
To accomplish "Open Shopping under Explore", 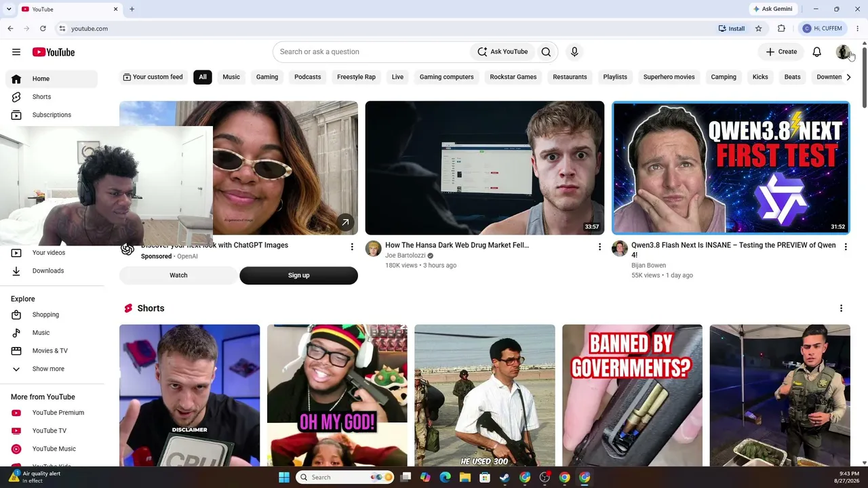I will tap(52, 314).
